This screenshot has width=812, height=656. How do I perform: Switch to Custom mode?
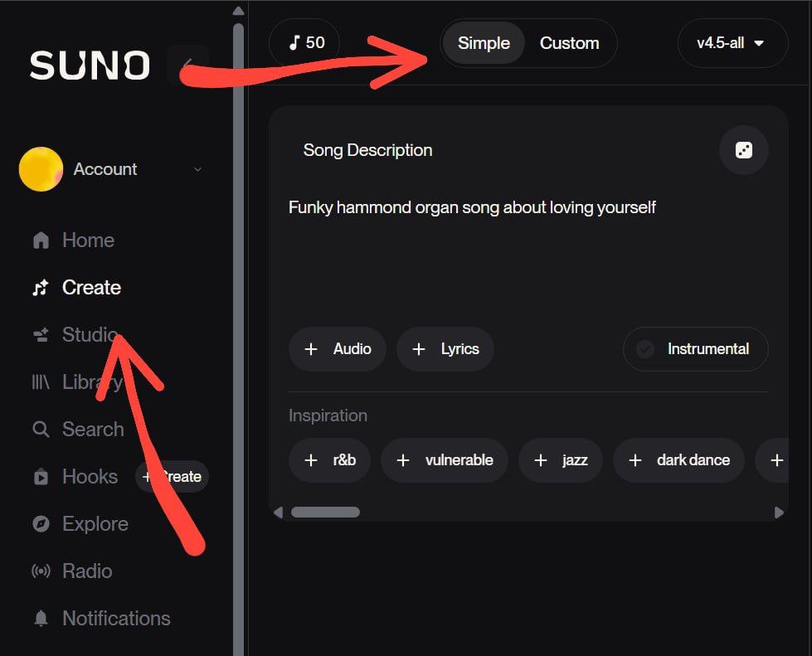click(570, 43)
